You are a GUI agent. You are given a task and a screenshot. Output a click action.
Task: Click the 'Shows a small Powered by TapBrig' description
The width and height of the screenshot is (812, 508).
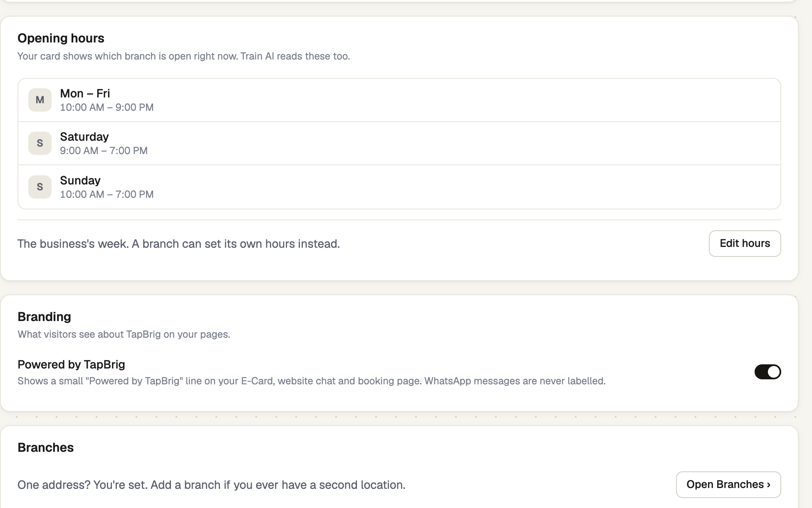point(312,381)
